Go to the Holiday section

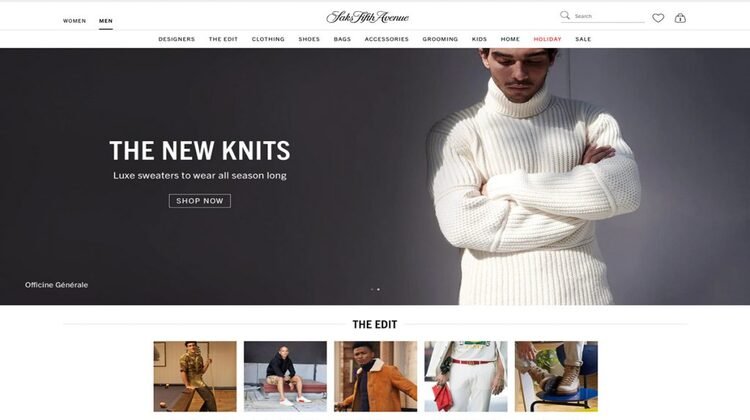pyautogui.click(x=547, y=39)
